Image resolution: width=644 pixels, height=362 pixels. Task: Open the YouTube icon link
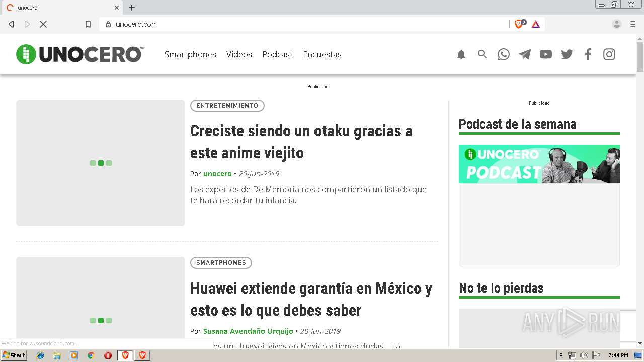pyautogui.click(x=546, y=54)
